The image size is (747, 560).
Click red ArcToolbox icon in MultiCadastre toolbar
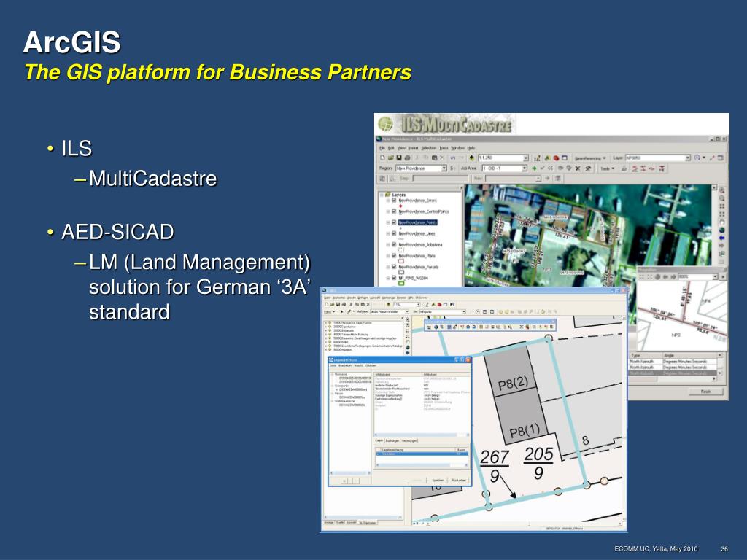(556, 157)
